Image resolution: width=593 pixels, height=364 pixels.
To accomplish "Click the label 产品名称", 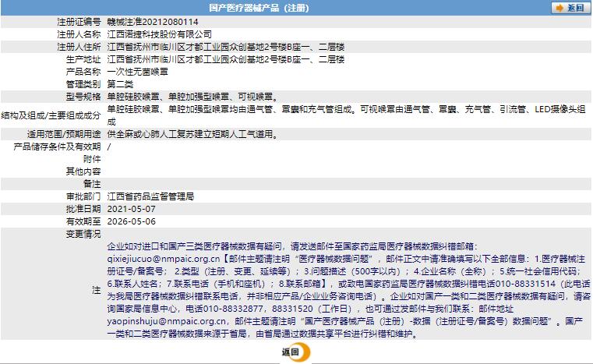I will point(83,72).
